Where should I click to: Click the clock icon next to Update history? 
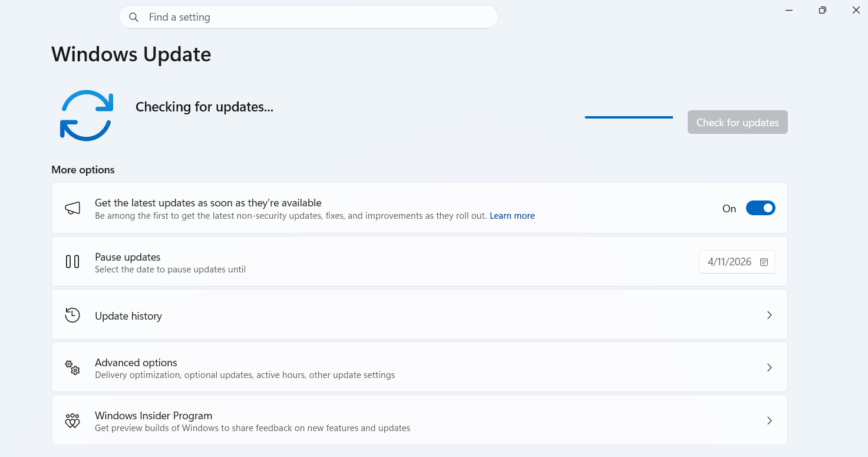(x=72, y=315)
